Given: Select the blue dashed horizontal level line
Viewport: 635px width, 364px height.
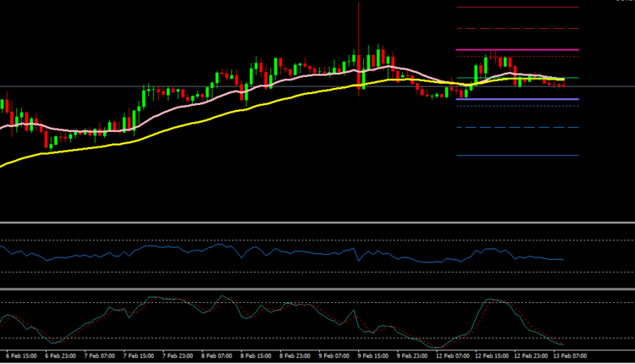Looking at the screenshot, I should pos(516,128).
